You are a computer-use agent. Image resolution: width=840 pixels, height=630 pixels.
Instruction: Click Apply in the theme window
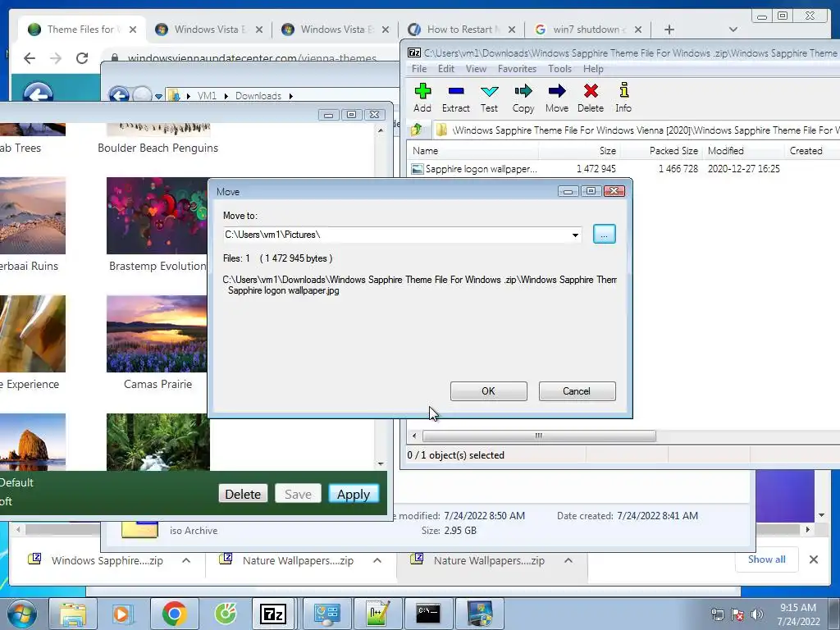point(354,494)
